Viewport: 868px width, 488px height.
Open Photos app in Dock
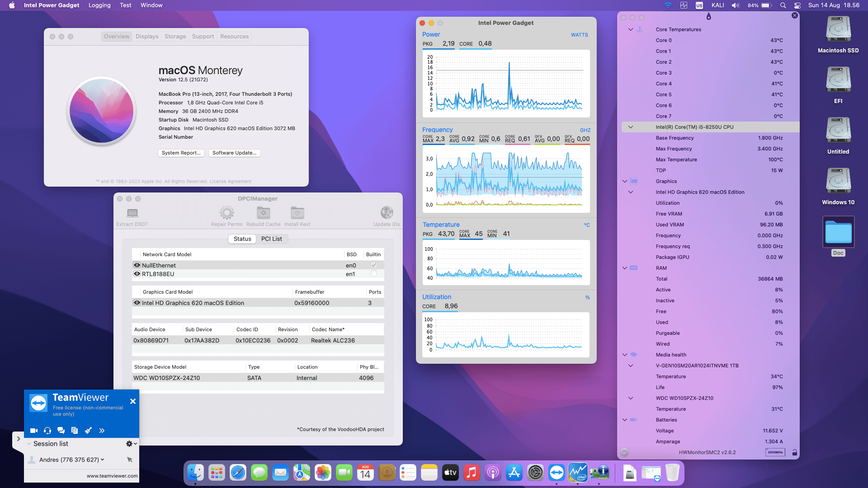point(323,473)
